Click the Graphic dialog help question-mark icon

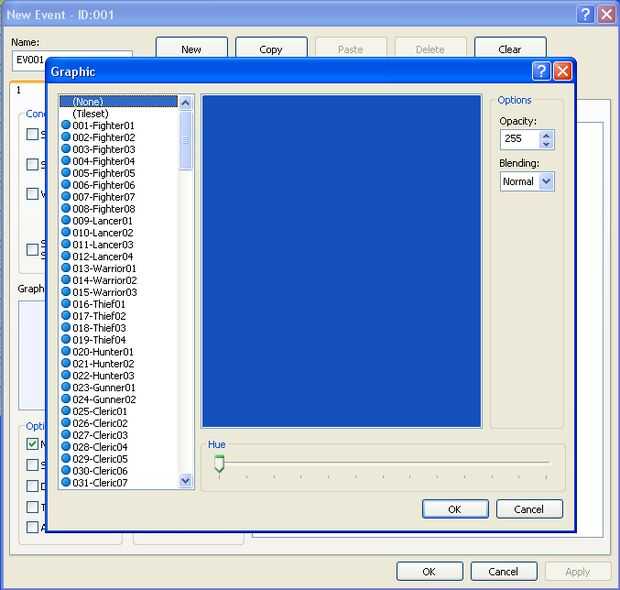pyautogui.click(x=541, y=72)
